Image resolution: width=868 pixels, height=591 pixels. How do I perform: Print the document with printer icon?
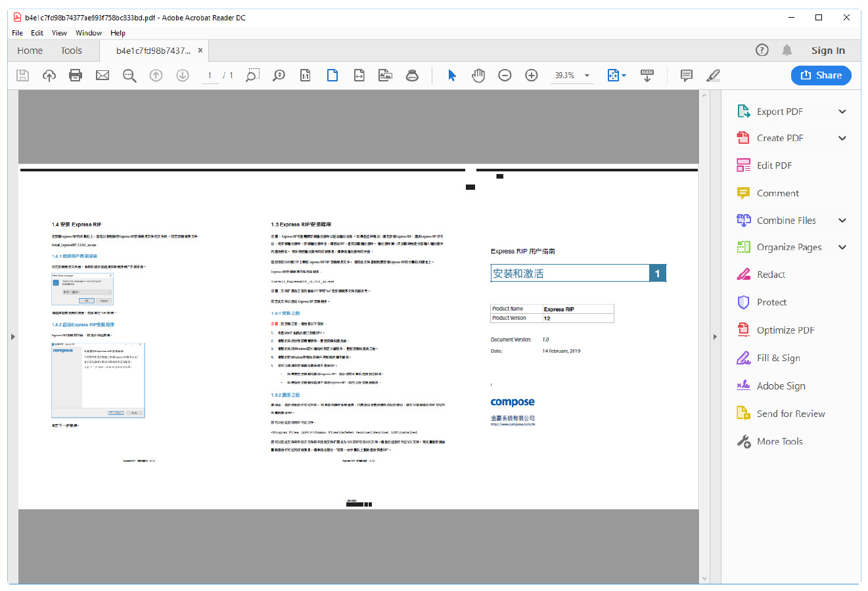pos(76,76)
